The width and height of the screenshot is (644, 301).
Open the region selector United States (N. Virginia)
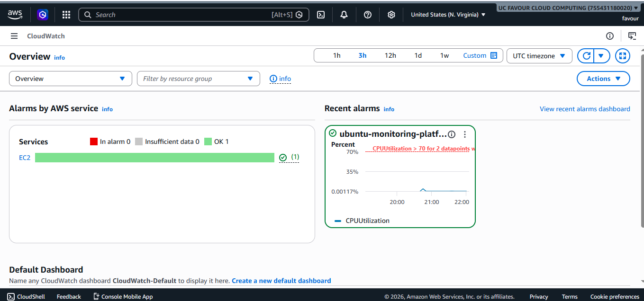pos(448,15)
